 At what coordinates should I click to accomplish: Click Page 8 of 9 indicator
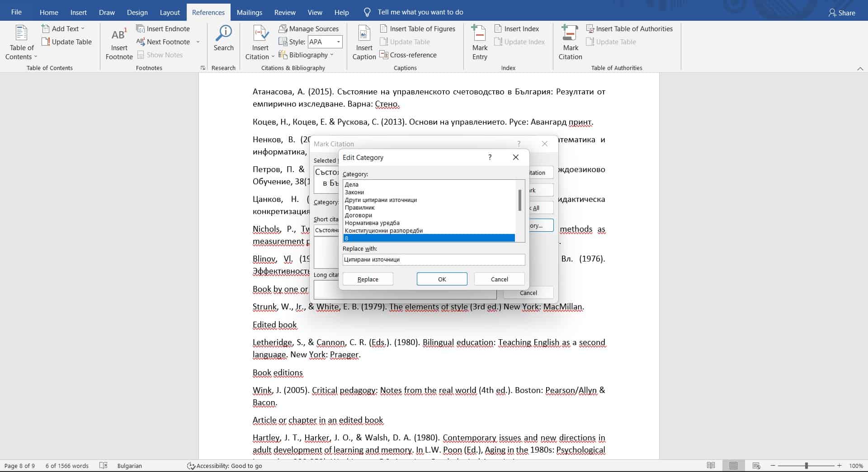point(19,466)
